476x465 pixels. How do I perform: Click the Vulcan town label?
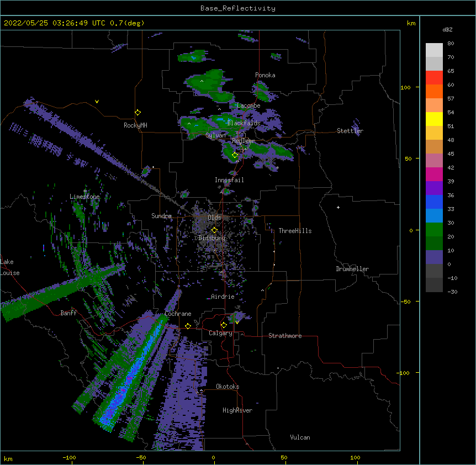click(x=300, y=437)
